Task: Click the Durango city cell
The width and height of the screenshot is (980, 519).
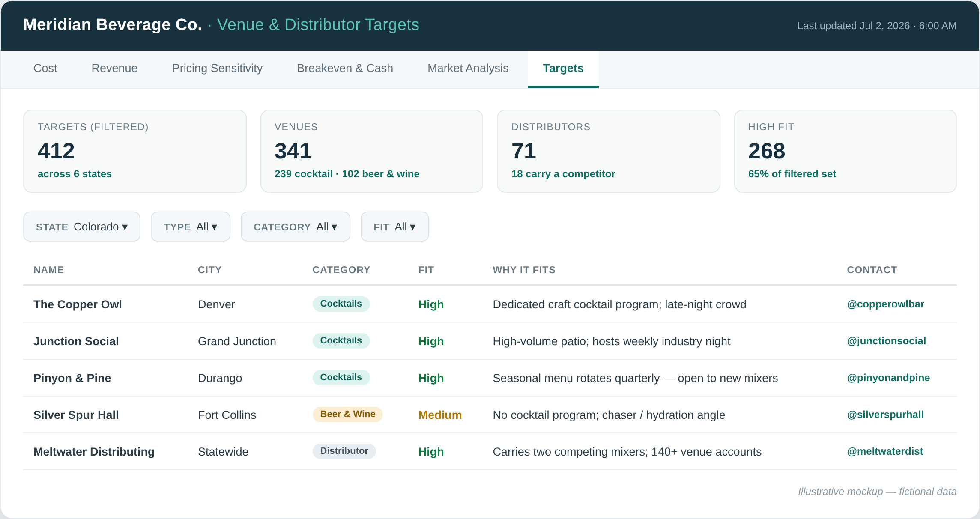Action: 220,378
